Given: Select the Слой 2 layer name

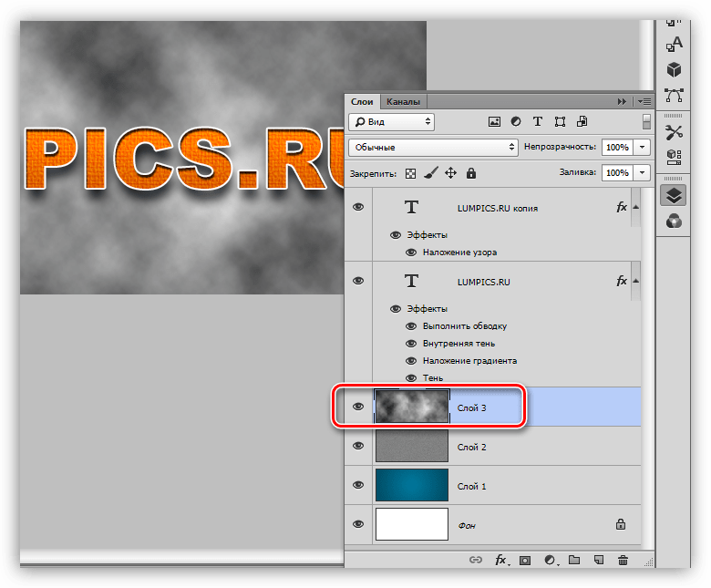Looking at the screenshot, I should tap(471, 448).
